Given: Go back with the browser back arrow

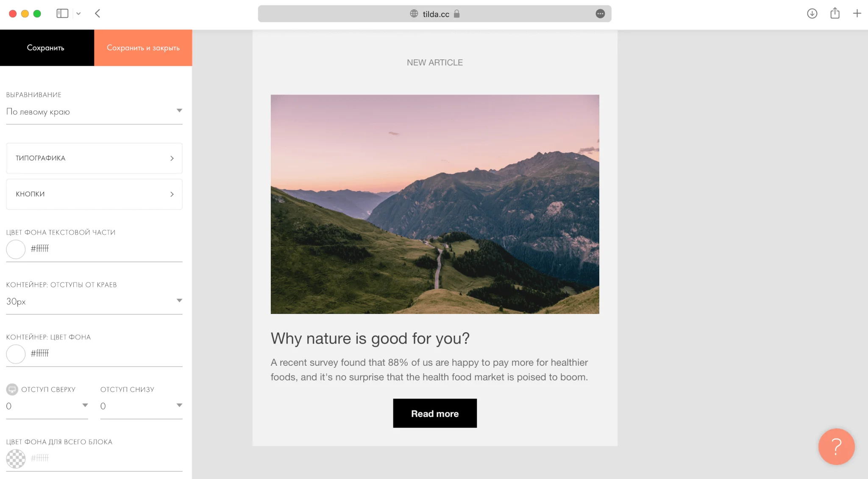Looking at the screenshot, I should (x=97, y=14).
